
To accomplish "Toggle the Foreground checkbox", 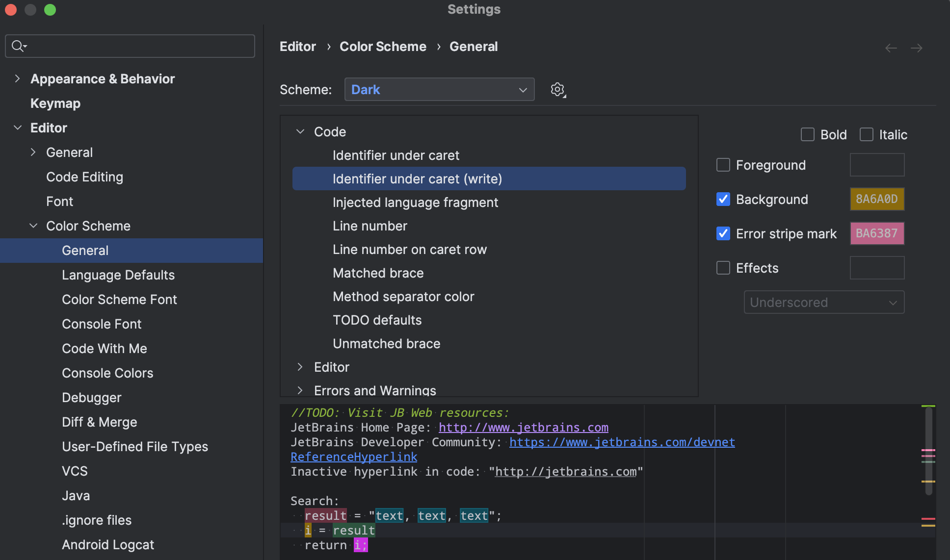I will coord(723,165).
